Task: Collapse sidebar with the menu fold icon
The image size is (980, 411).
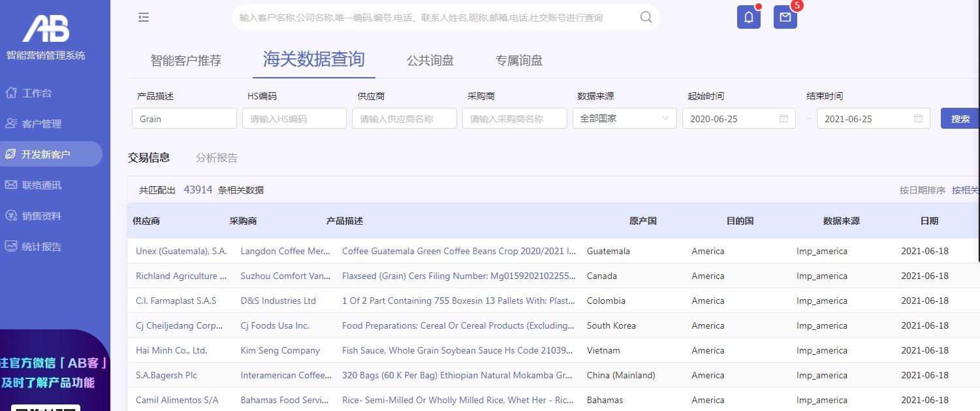Action: 144,18
